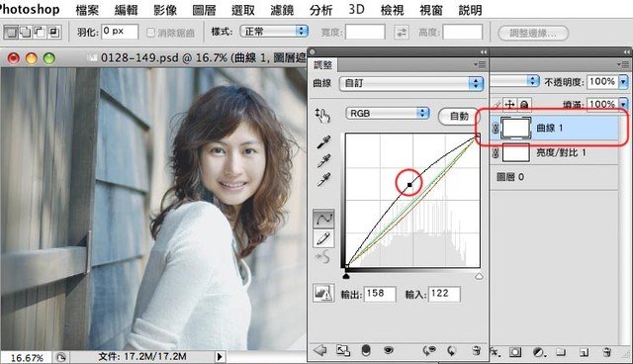The width and height of the screenshot is (633, 364).
Task: Open the curves preset dropdown 自訂
Action: [411, 83]
